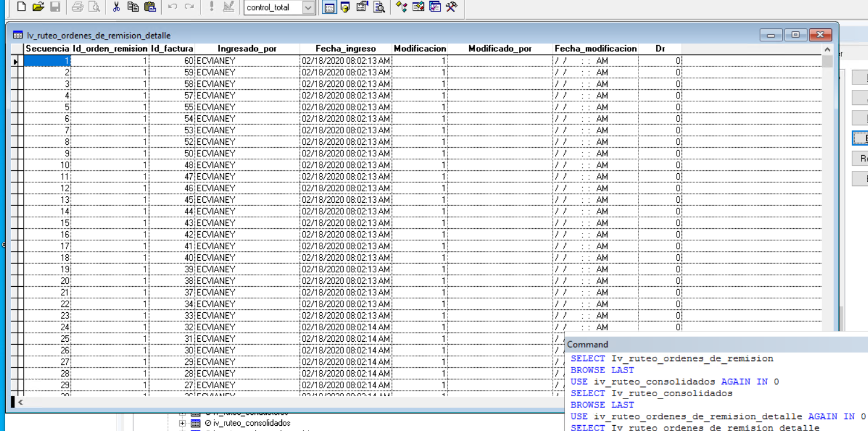
Task: Open the Data Session window icon
Action: pyautogui.click(x=346, y=7)
